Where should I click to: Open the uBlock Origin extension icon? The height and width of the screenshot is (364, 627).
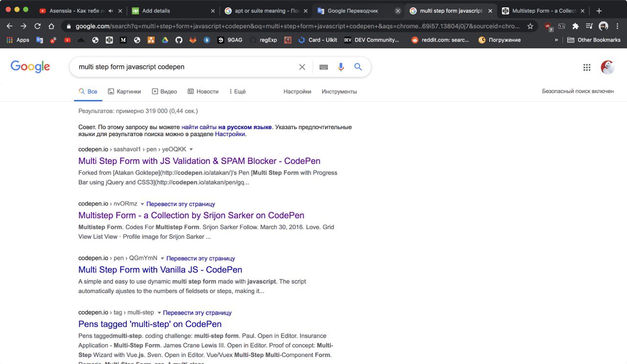(548, 26)
